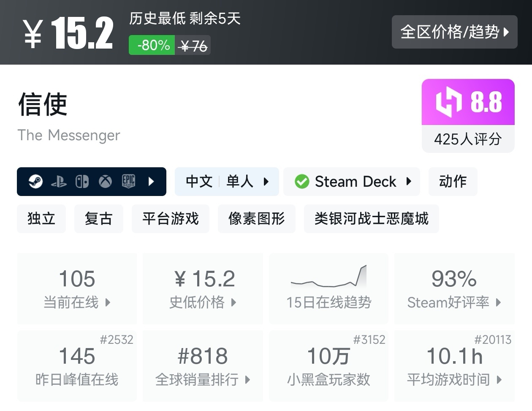Open the 平台游戏 tag

coord(171,219)
